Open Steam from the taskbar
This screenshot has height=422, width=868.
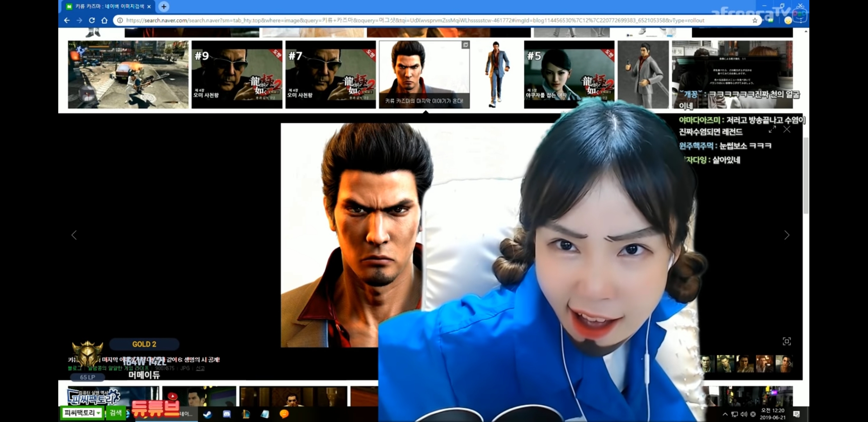click(x=208, y=414)
